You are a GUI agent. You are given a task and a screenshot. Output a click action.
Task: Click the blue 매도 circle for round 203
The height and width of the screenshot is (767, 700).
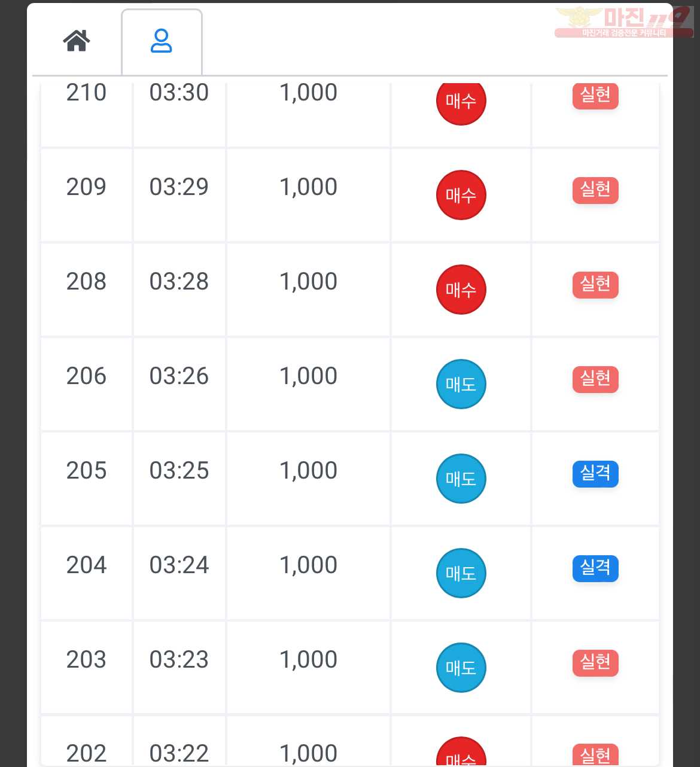[461, 668]
